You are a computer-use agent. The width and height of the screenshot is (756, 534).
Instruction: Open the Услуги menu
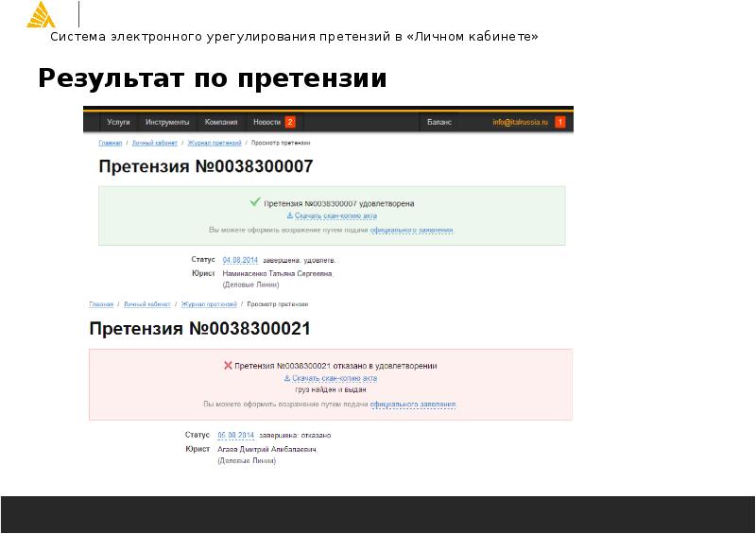[x=118, y=122]
